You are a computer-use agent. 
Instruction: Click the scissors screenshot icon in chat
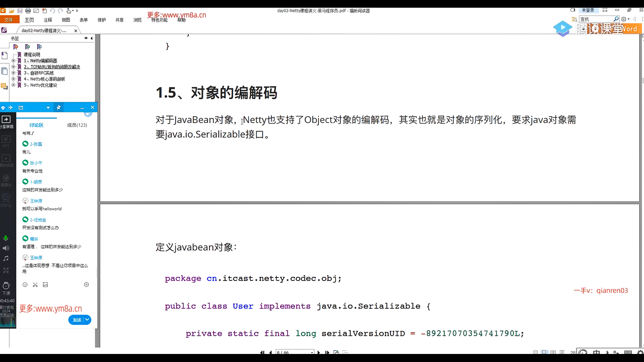[x=35, y=285]
